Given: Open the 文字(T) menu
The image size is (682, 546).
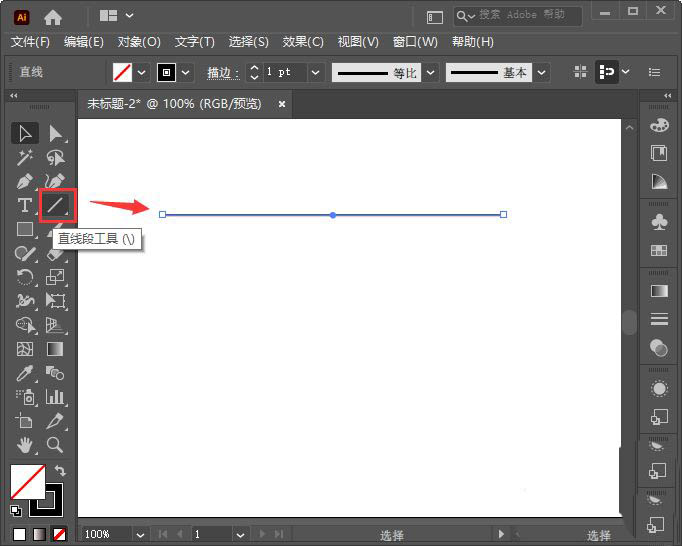Looking at the screenshot, I should click(194, 42).
